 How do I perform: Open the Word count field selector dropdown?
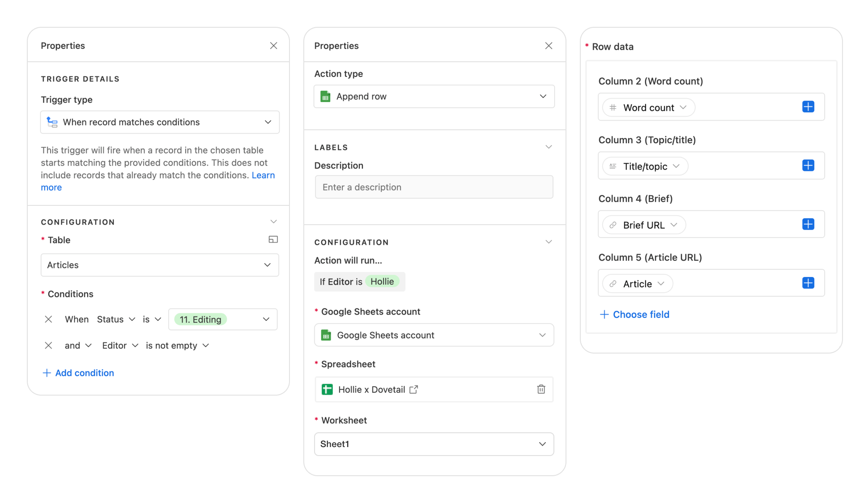point(683,107)
